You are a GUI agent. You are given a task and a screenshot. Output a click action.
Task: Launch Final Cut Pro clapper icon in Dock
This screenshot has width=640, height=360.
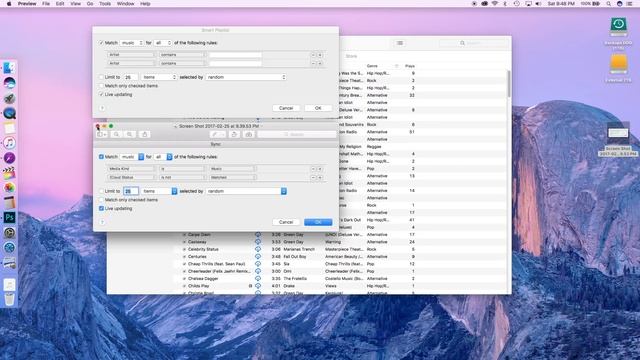click(x=9, y=173)
